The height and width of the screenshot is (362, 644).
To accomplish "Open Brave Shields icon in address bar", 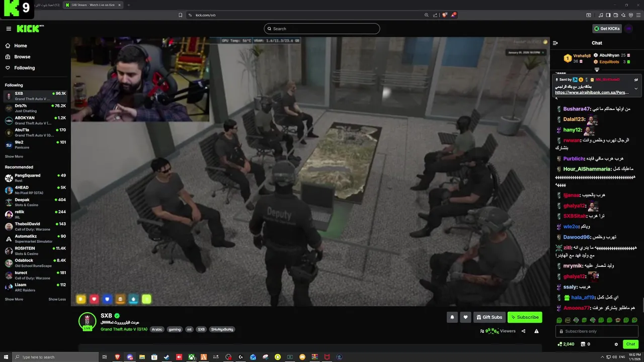I will [444, 15].
